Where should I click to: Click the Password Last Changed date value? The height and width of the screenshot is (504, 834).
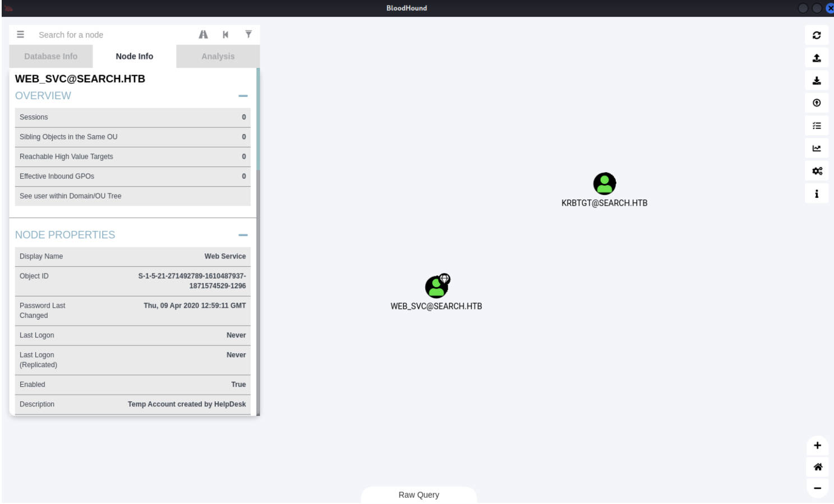coord(195,306)
